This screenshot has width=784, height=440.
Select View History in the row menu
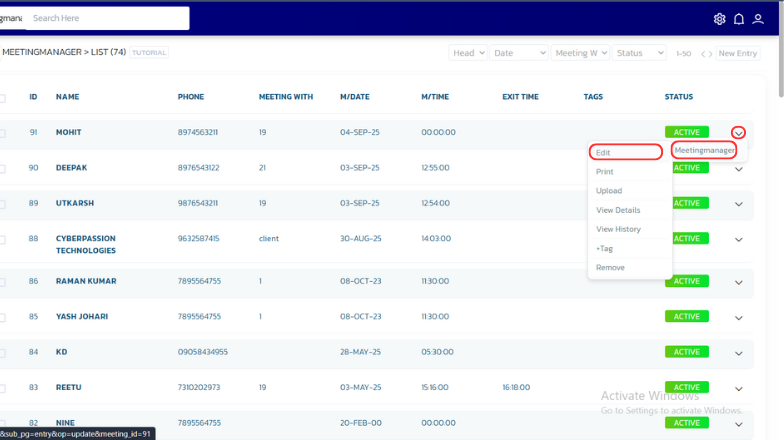[618, 229]
